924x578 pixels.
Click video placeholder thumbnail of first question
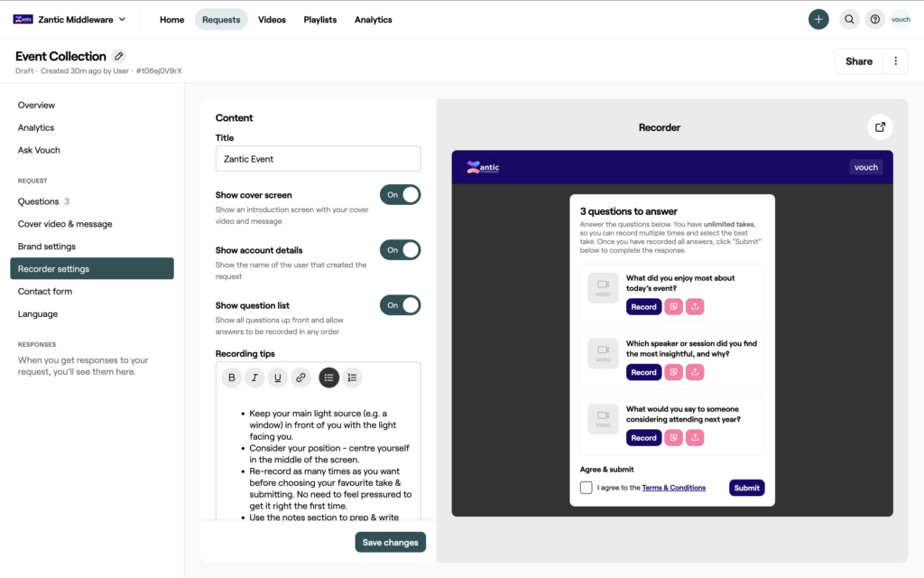[x=603, y=288]
